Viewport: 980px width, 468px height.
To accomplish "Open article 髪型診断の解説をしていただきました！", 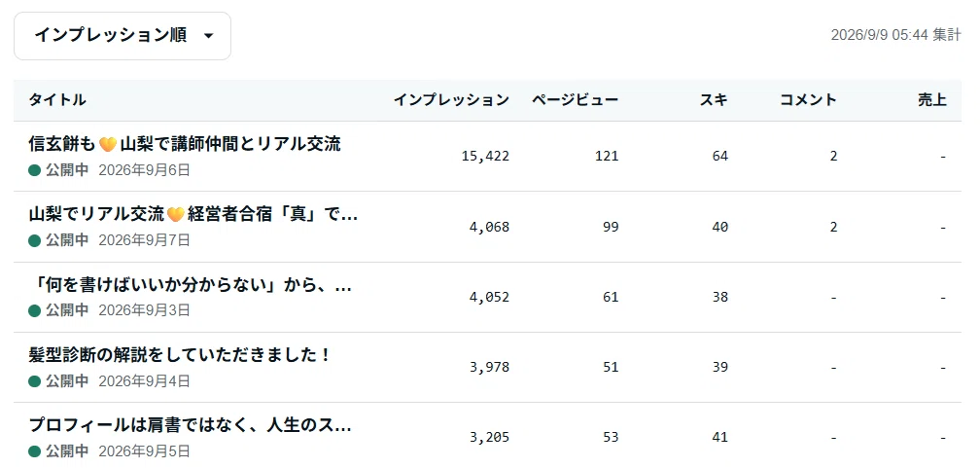I will 179,355.
